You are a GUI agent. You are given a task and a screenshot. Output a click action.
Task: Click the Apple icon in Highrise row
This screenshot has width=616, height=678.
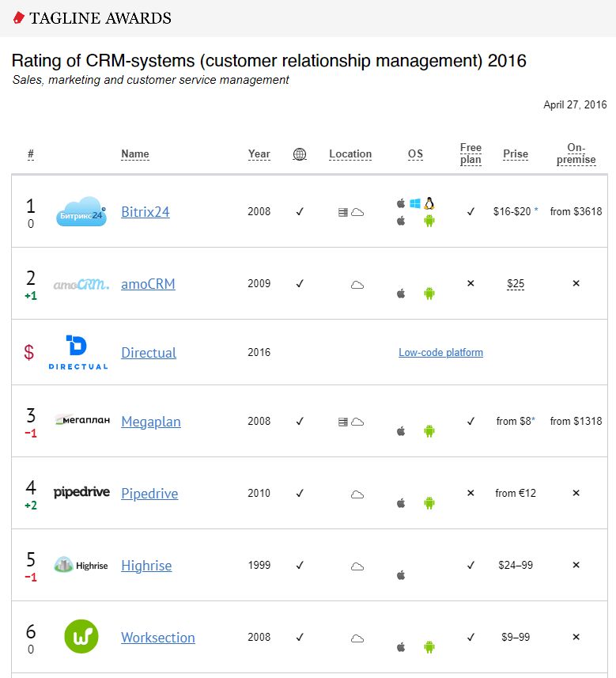pos(401,574)
